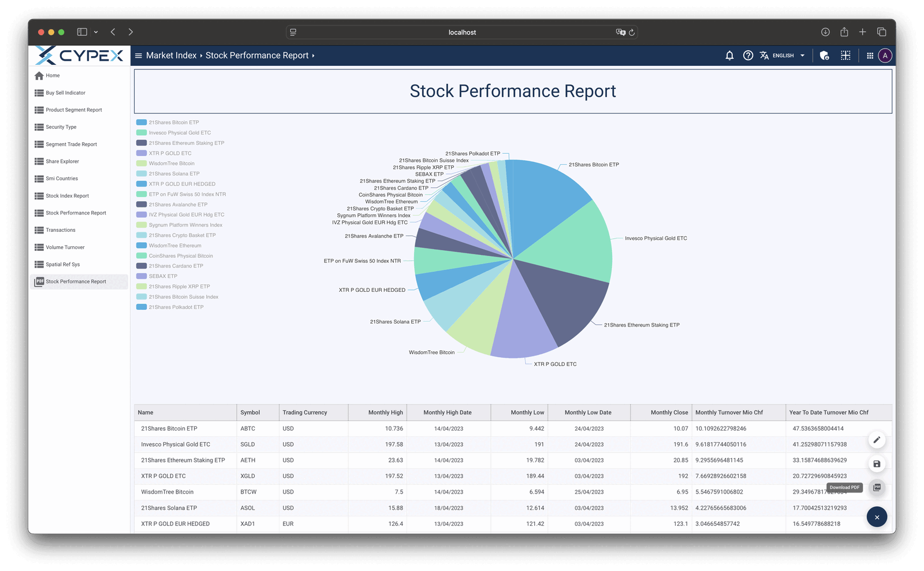Viewport: 924px width, 571px height.
Task: Sort by the Monthly High Date column header
Action: (x=448, y=413)
